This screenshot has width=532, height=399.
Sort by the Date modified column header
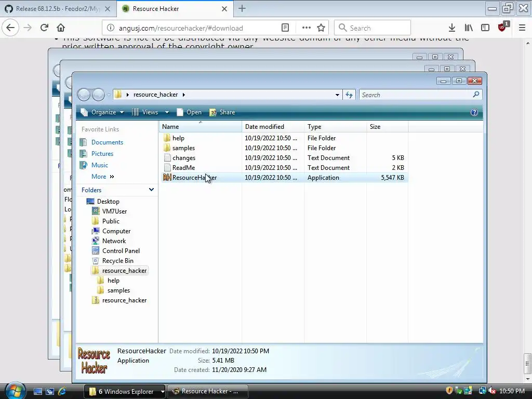[273, 127]
